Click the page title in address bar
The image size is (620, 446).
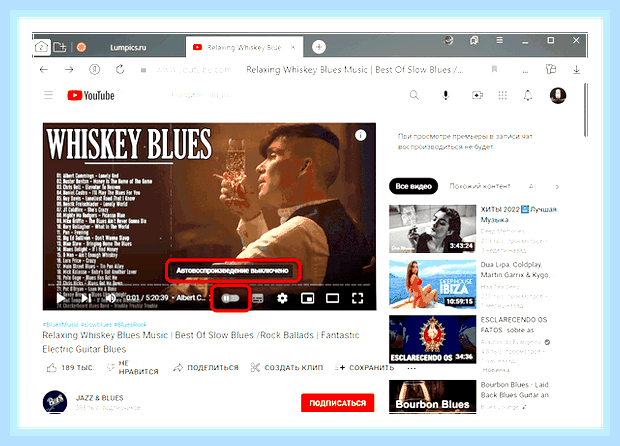(x=354, y=70)
